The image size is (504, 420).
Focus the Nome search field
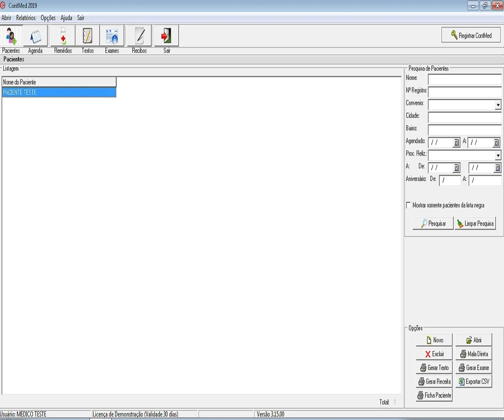(465, 79)
